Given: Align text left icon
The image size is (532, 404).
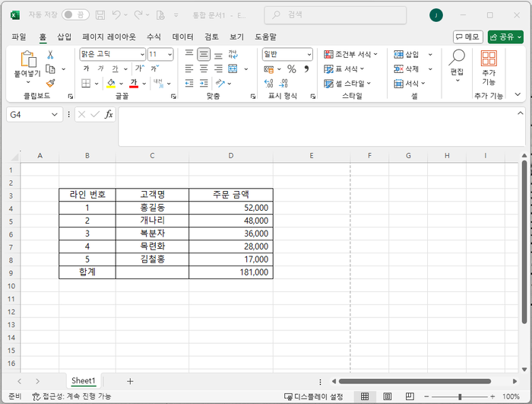Looking at the screenshot, I should point(189,68).
